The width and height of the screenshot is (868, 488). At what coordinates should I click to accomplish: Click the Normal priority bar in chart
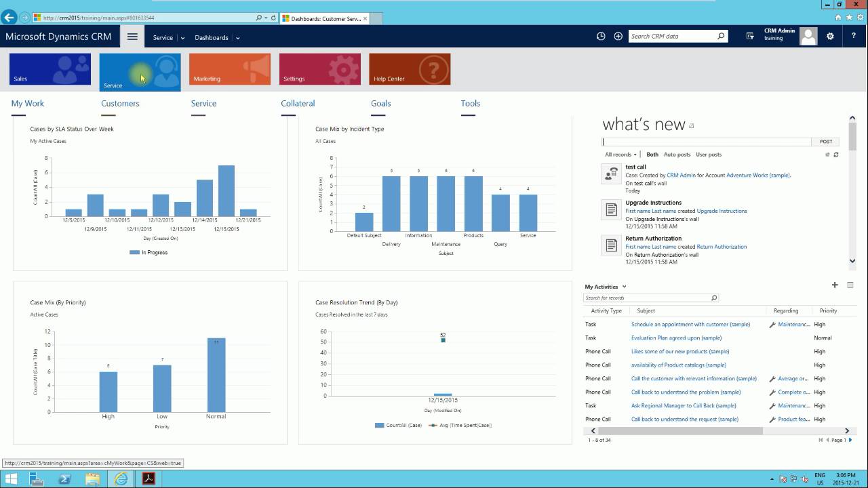[216, 375]
